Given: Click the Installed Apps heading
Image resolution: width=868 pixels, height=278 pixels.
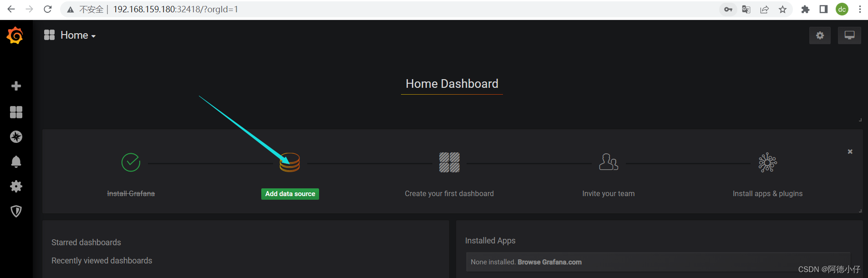Looking at the screenshot, I should tap(490, 241).
